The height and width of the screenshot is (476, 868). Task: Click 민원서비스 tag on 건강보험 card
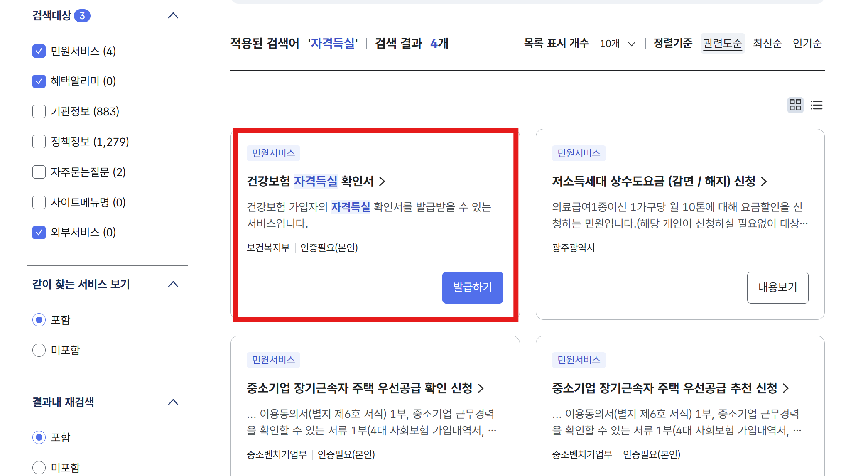(274, 153)
